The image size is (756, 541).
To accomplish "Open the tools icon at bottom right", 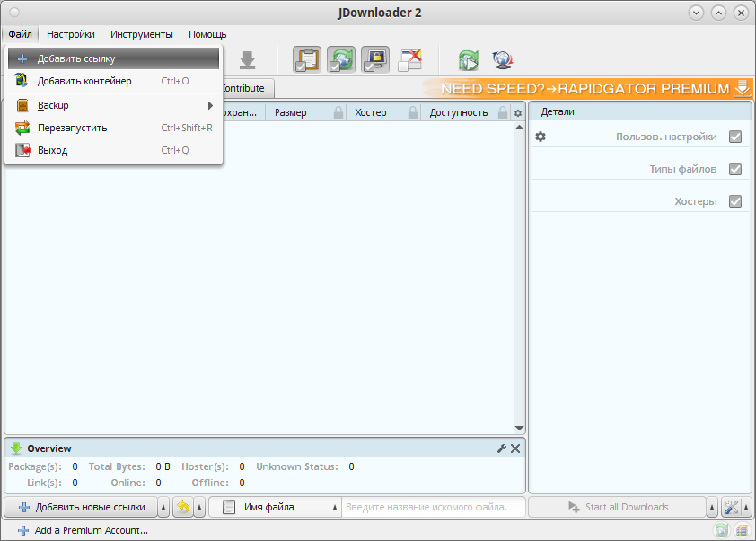I will (732, 507).
